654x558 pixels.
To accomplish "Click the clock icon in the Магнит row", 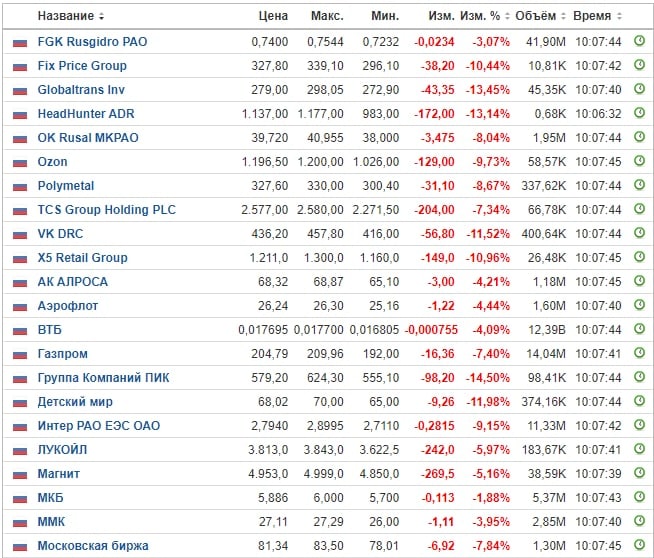I will coord(640,474).
